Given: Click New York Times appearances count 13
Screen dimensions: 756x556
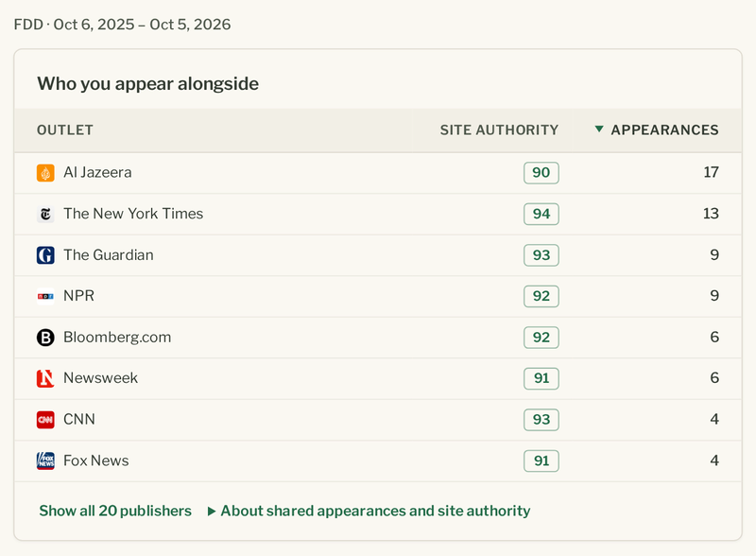Looking at the screenshot, I should tap(711, 214).
